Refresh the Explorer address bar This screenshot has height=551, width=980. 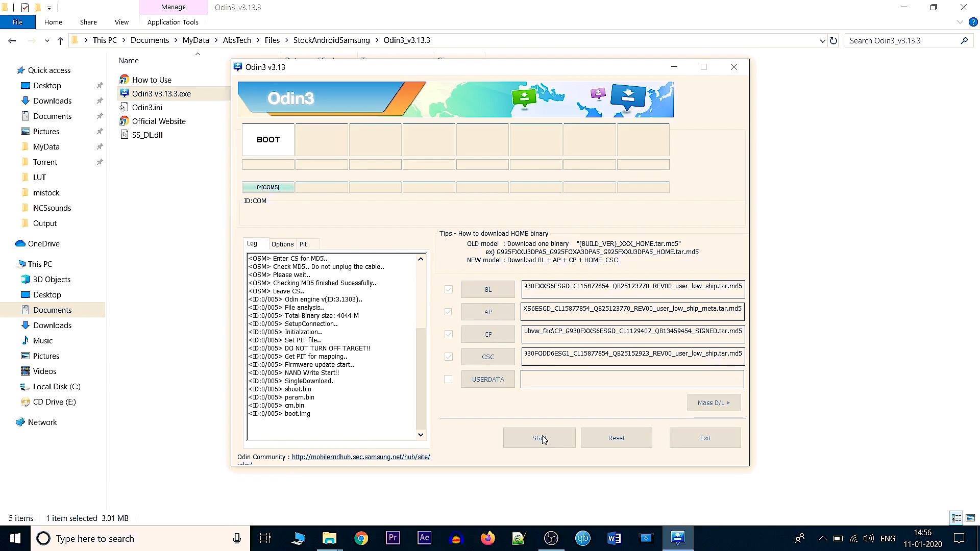coord(834,40)
